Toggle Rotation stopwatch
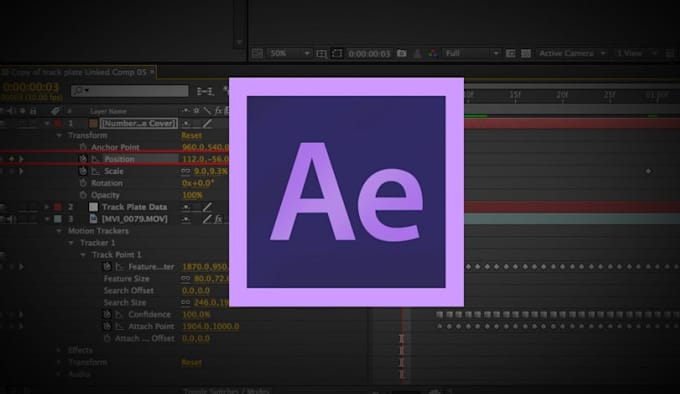The height and width of the screenshot is (394, 680). 83,183
